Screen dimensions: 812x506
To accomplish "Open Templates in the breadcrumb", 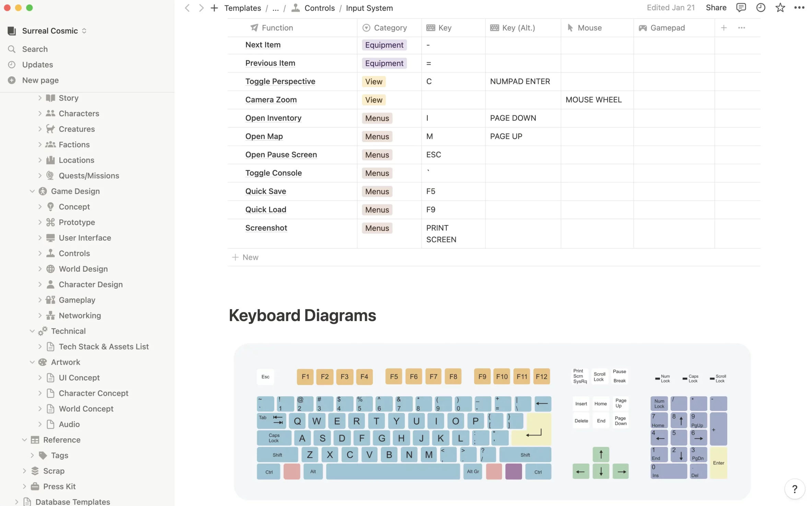I will (x=243, y=8).
